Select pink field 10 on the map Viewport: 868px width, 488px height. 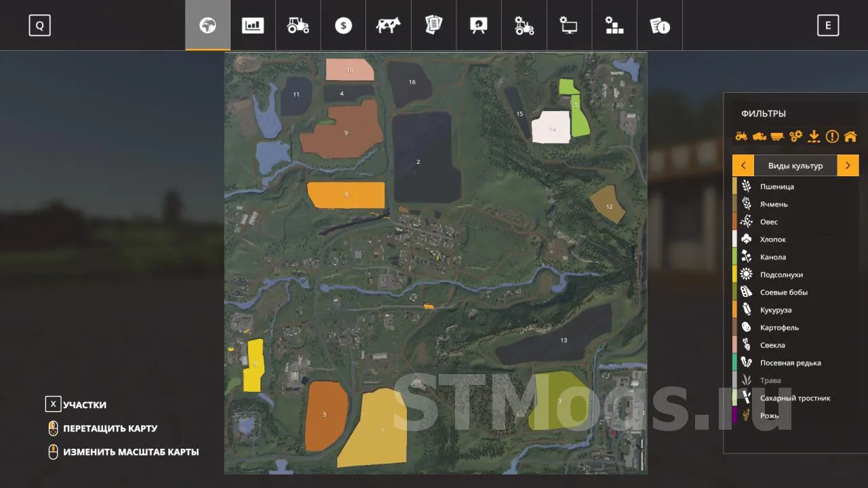click(x=350, y=70)
